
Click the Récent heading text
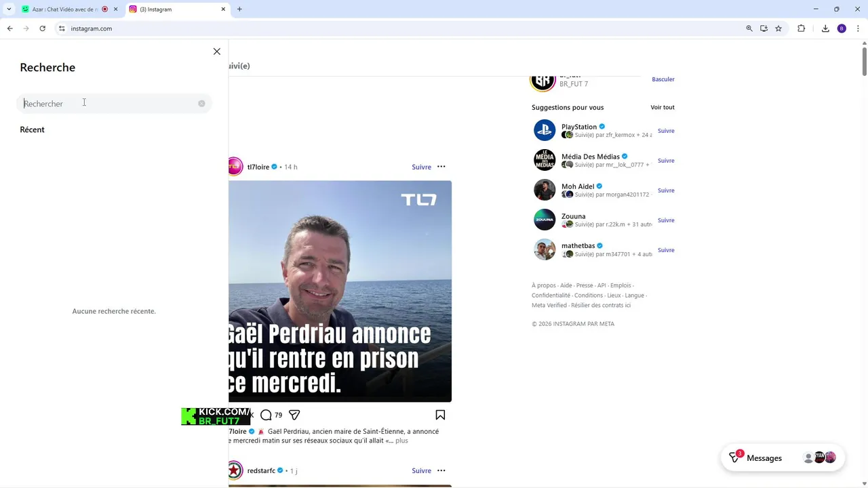click(x=32, y=129)
